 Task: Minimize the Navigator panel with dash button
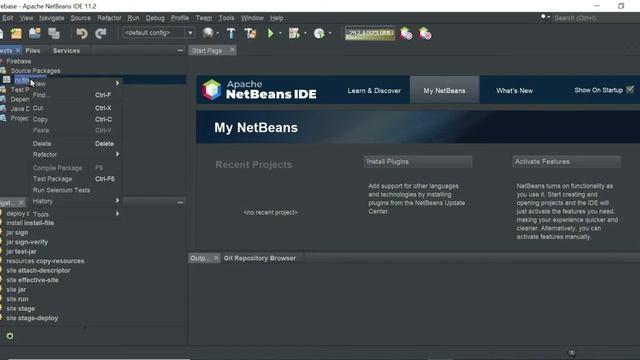[180, 202]
